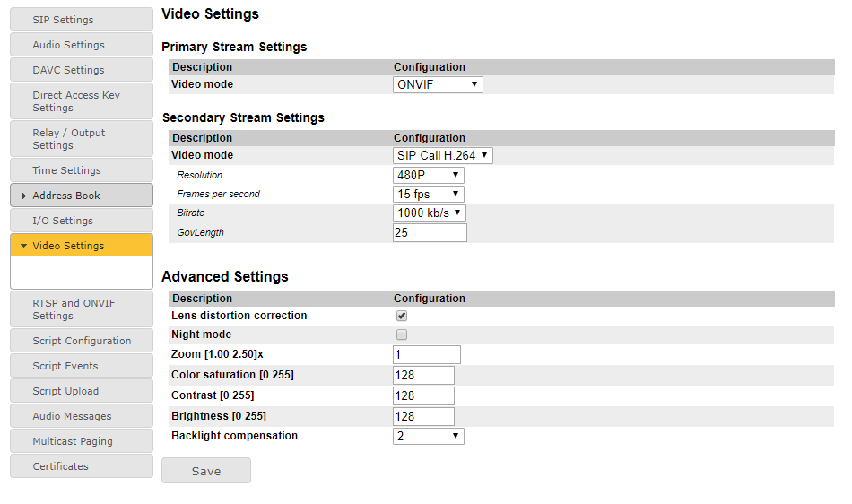Click the GovLength input field

click(430, 232)
